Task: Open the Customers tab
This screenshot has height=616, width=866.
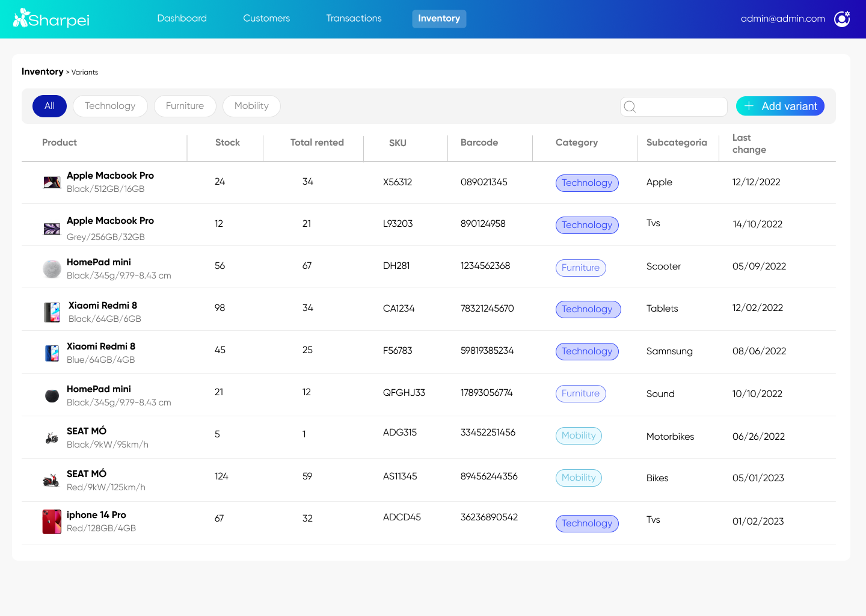Action: [266, 19]
